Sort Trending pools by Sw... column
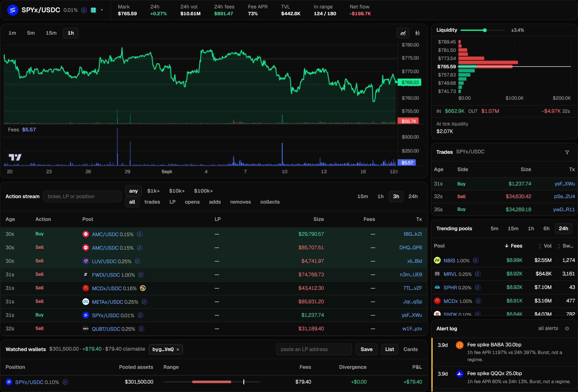 coord(565,246)
